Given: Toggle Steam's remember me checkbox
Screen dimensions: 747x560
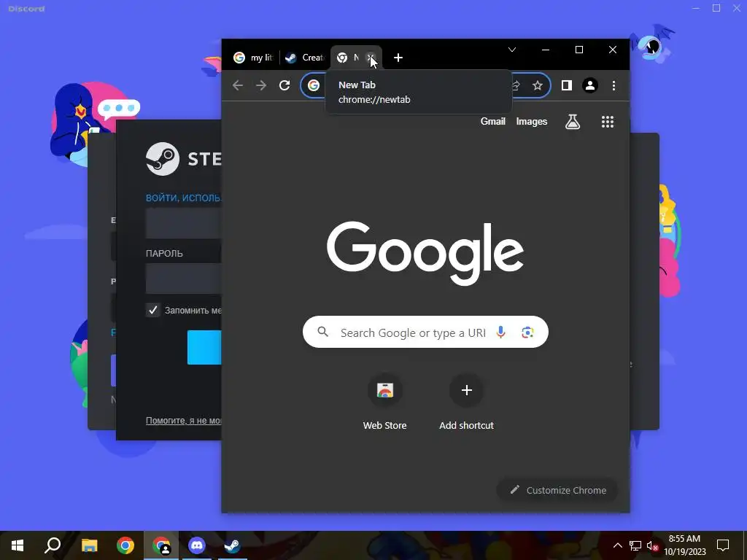Looking at the screenshot, I should [x=153, y=310].
